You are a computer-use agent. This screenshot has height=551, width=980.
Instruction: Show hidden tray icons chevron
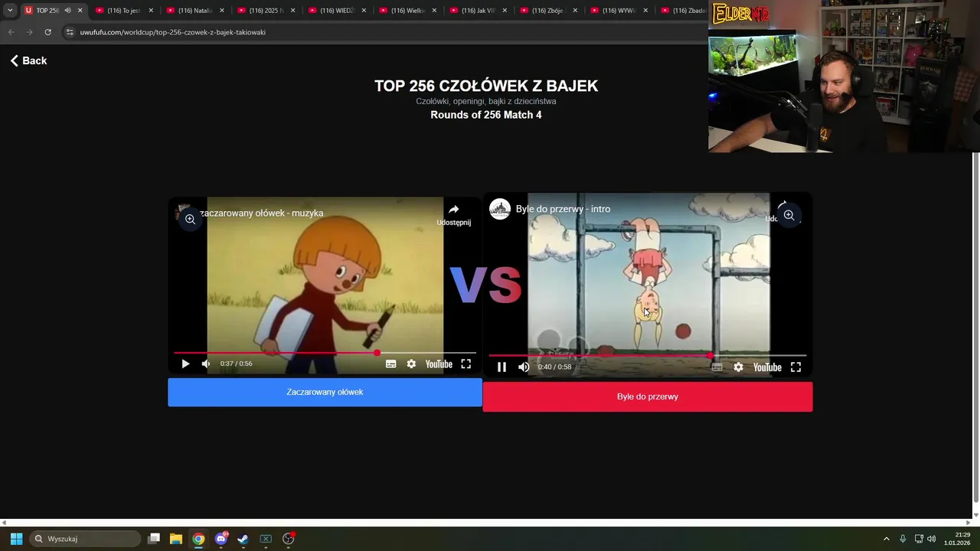887,539
